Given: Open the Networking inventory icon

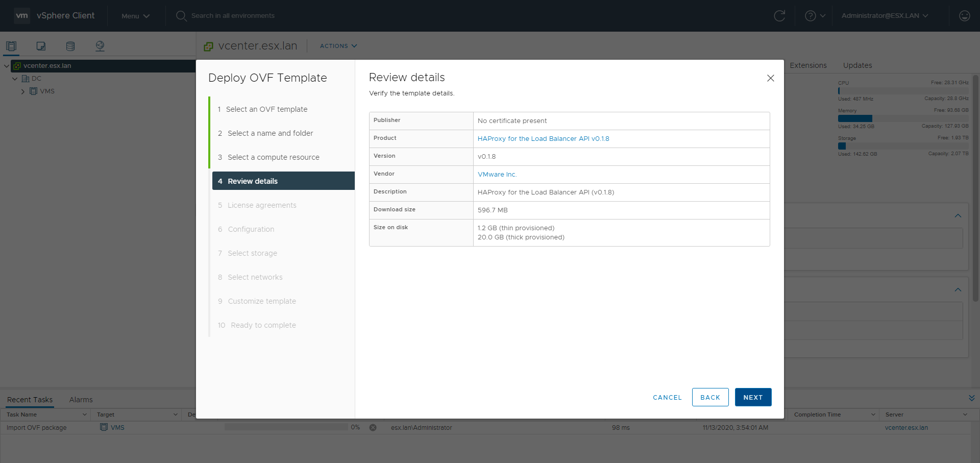Looking at the screenshot, I should (x=100, y=46).
